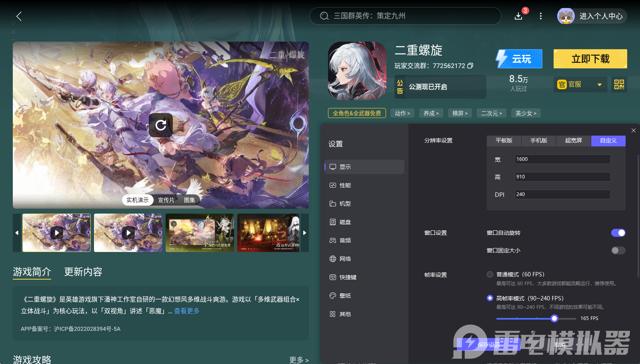Click the search box 三国群英传
640x364 pixels.
click(406, 16)
